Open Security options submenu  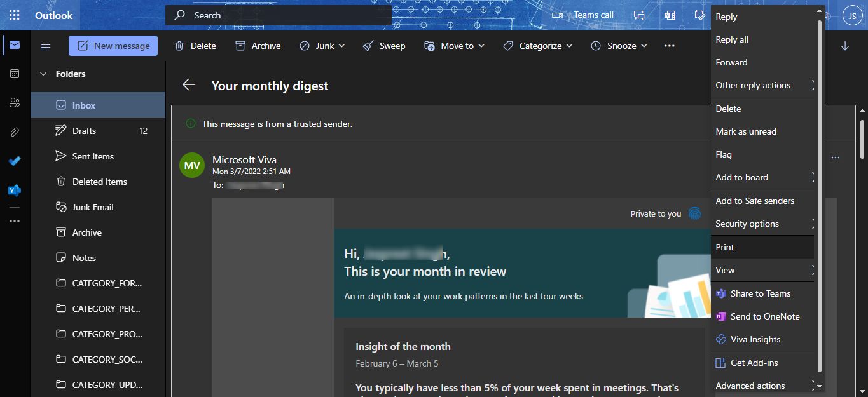click(x=762, y=224)
